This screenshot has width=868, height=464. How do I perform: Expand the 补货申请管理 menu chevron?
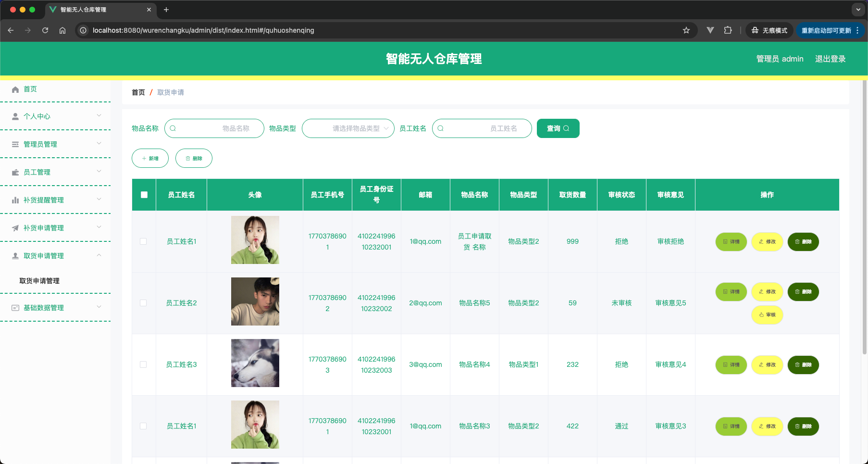pyautogui.click(x=99, y=227)
